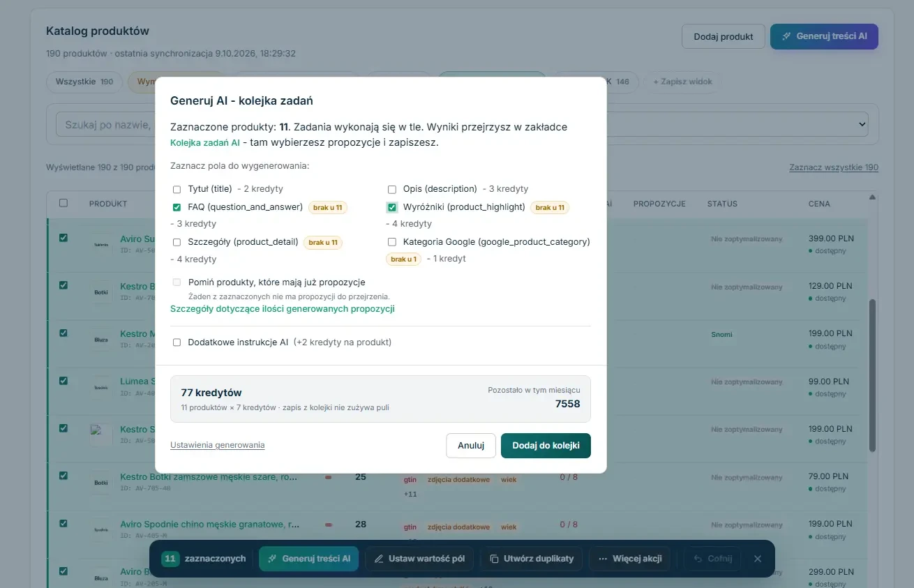Click Anuluj button

[x=471, y=446]
